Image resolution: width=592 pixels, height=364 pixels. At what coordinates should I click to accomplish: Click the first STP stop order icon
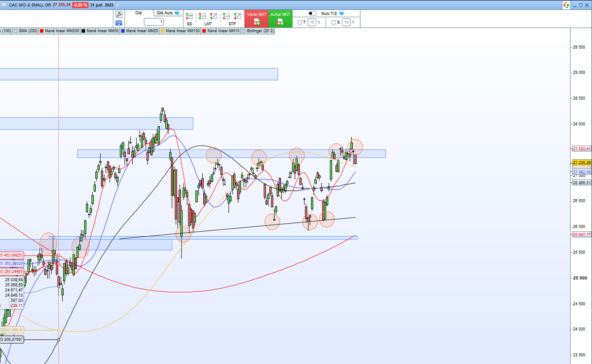click(x=227, y=15)
